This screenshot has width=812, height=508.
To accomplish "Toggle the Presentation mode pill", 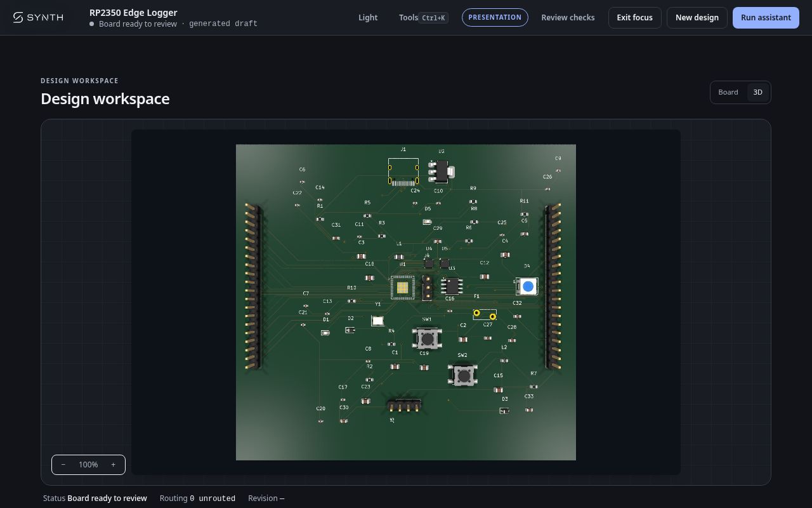I will [x=495, y=17].
